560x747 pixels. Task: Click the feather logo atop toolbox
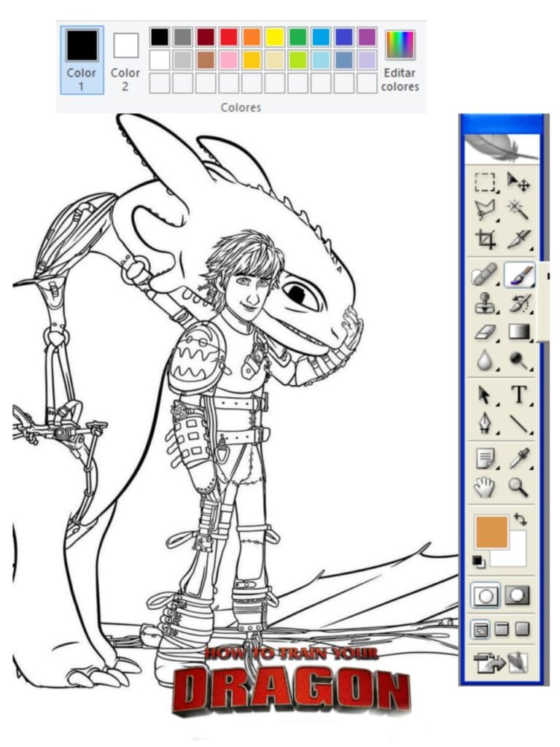point(502,149)
